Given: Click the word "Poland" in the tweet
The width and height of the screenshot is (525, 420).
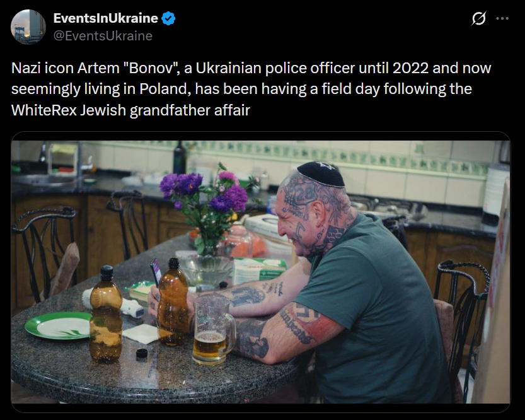Looking at the screenshot, I should (164, 89).
